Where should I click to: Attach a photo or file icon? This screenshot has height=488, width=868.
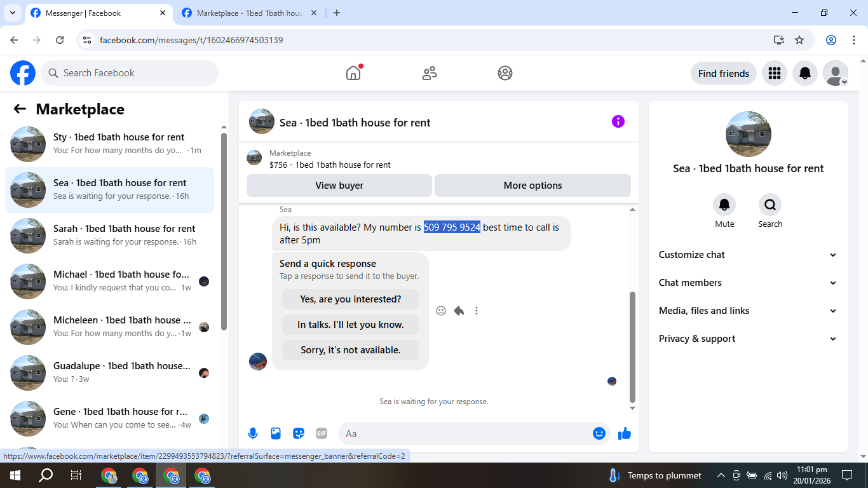click(276, 433)
